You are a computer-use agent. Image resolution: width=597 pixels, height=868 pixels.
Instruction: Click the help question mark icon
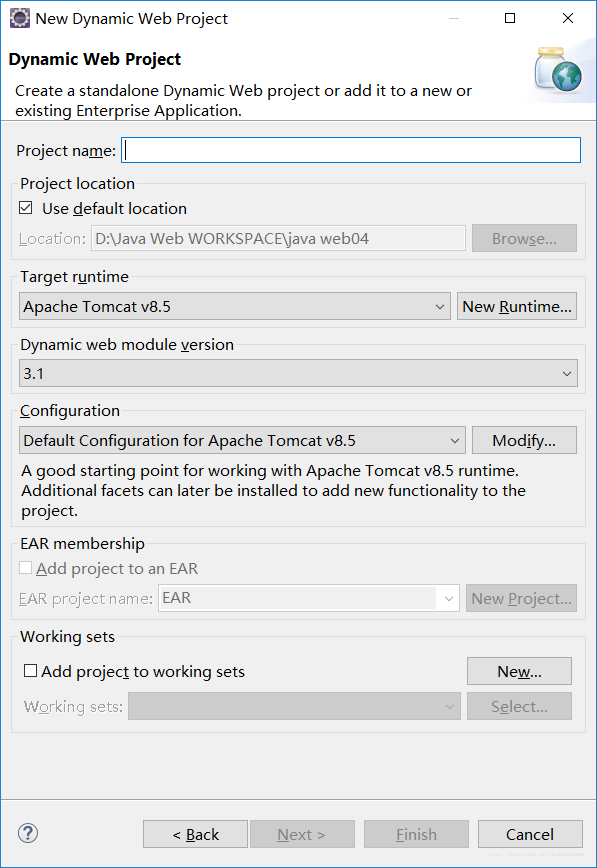coord(28,833)
